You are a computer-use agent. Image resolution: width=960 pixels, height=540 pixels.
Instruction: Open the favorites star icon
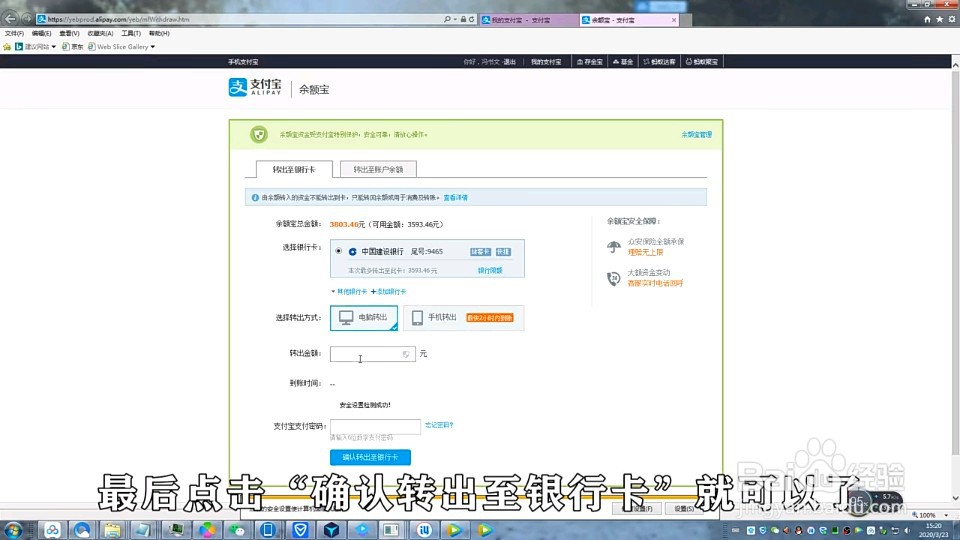pyautogui.click(x=940, y=20)
